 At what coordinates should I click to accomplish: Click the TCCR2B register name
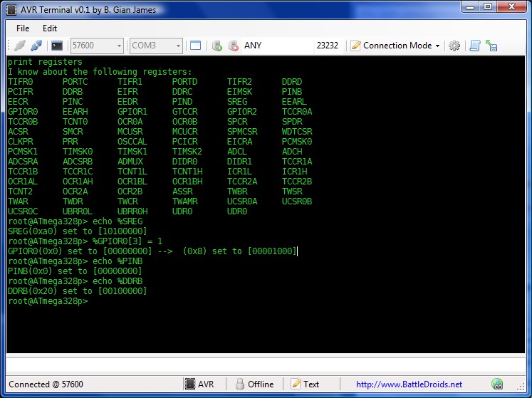297,182
